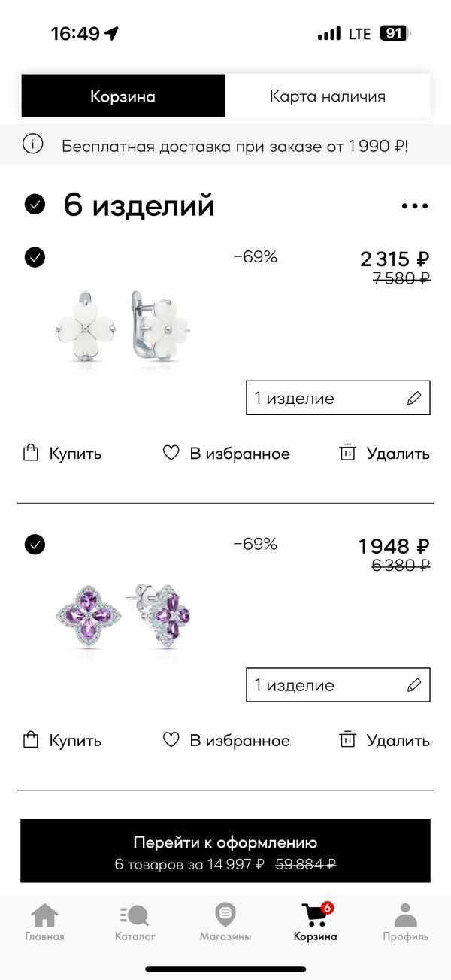
Task: Tap the free delivery info icon
Action: pos(32,144)
